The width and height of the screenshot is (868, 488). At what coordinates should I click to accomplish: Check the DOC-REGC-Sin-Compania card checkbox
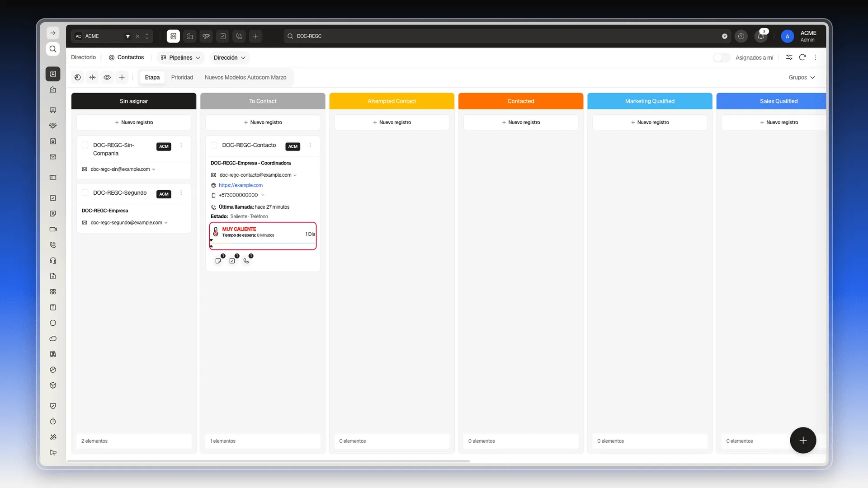(x=85, y=145)
